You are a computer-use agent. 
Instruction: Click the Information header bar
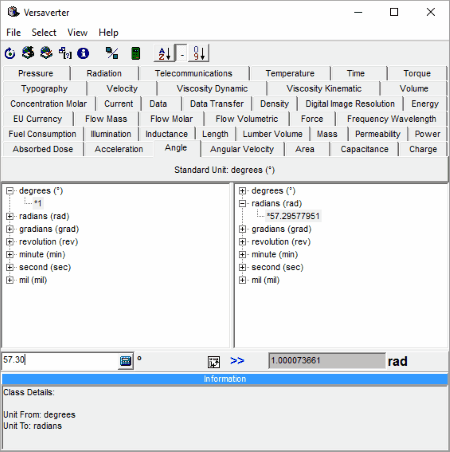(x=225, y=379)
